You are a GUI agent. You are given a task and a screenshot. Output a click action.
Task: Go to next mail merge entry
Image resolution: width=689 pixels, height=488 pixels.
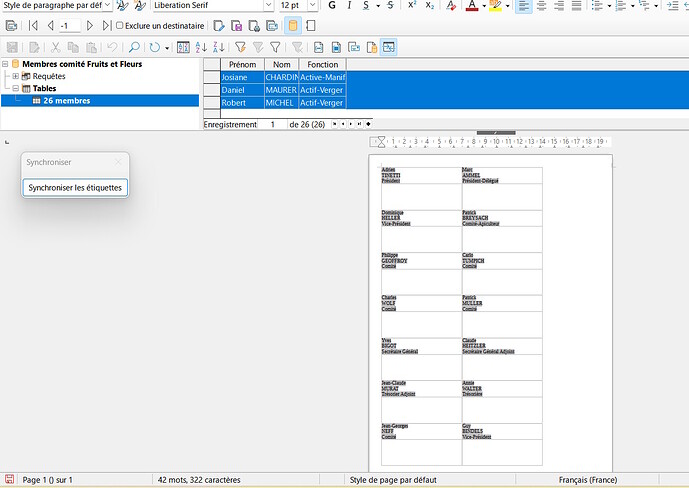point(90,26)
